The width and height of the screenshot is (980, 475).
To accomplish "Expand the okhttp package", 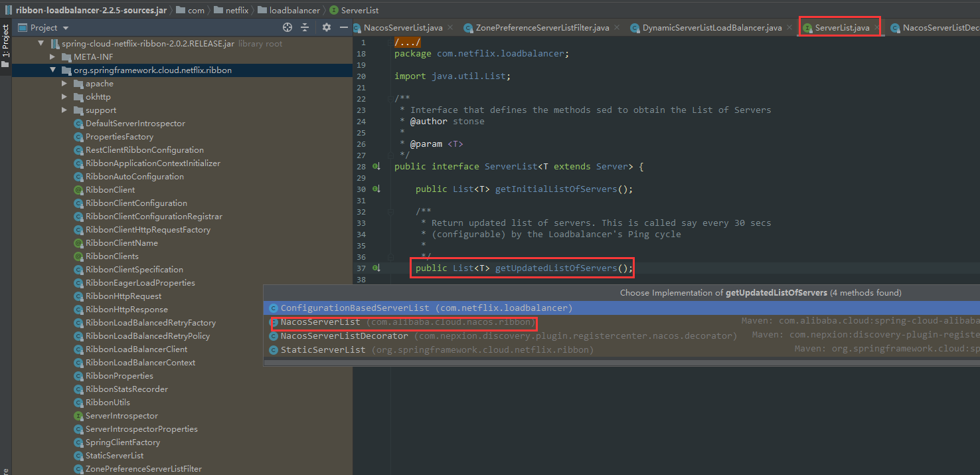I will click(x=65, y=97).
